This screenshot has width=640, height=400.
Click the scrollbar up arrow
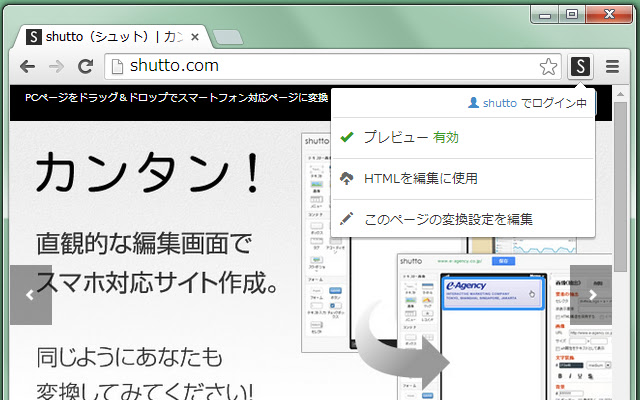click(x=620, y=94)
